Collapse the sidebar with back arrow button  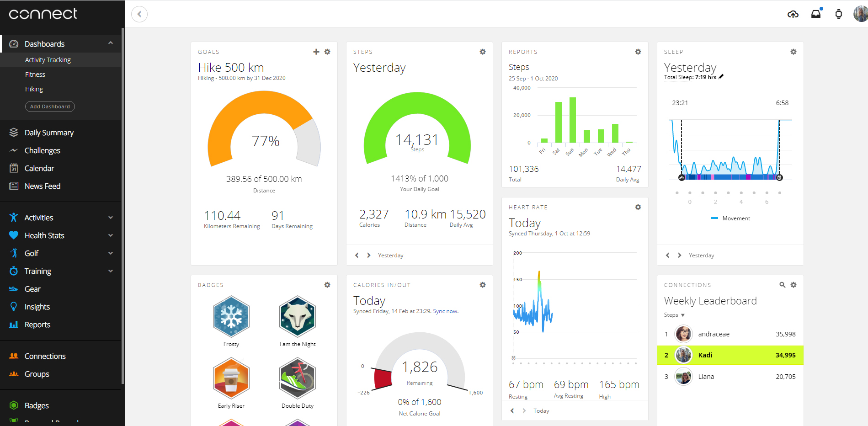coord(139,14)
